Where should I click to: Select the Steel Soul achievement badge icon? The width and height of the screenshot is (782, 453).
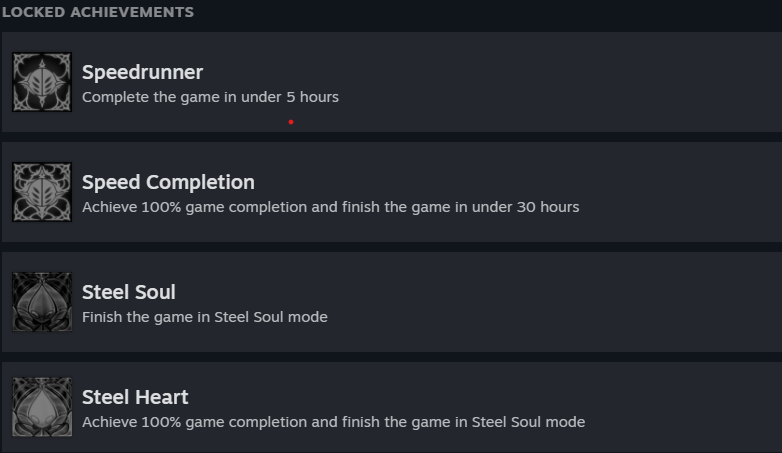tap(42, 302)
